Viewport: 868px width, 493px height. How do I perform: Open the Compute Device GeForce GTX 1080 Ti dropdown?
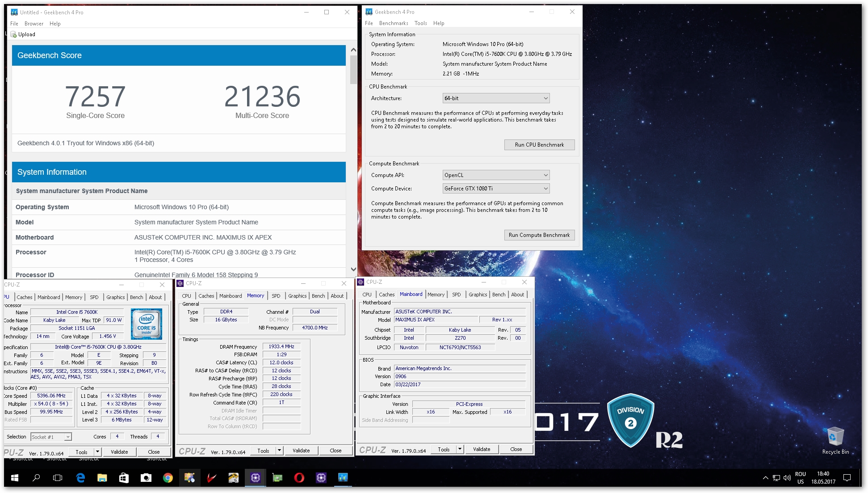(496, 189)
